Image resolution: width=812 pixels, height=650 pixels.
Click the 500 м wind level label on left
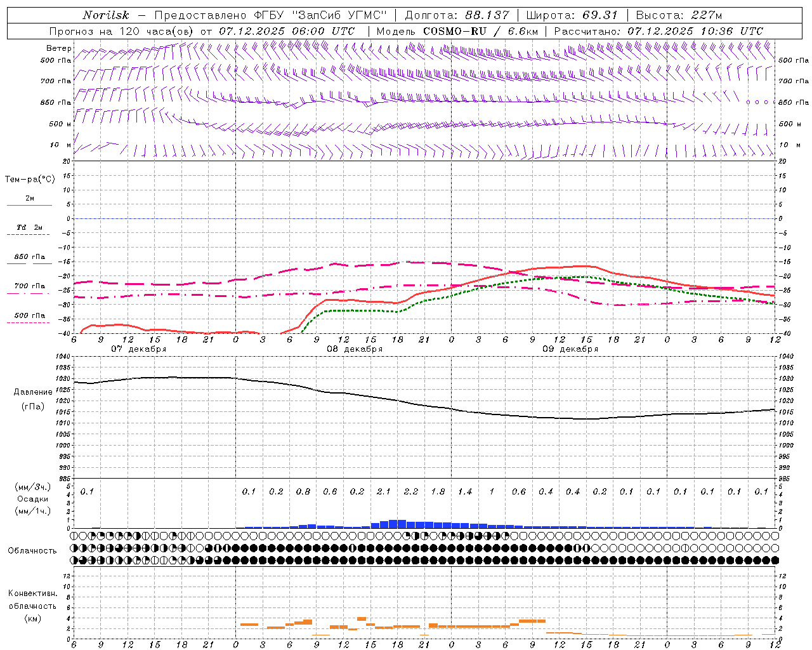coord(60,124)
